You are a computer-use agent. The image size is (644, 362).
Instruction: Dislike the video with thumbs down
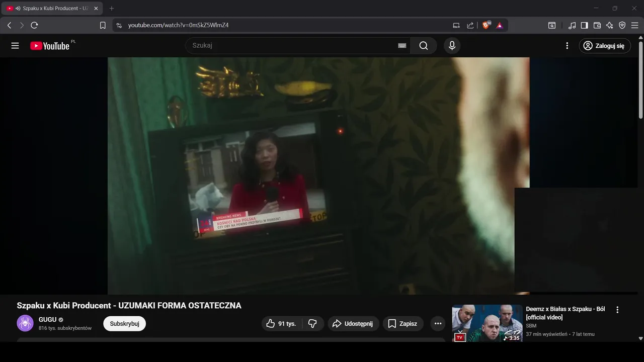tap(312, 324)
